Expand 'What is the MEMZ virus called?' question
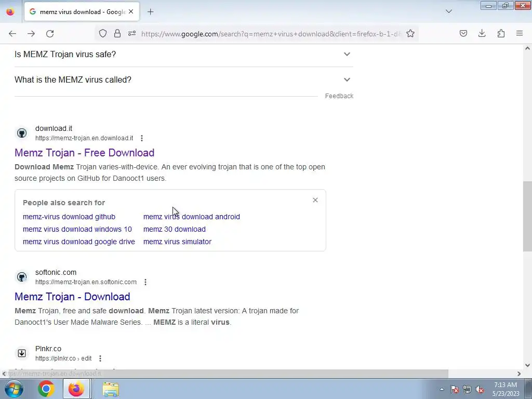 [x=183, y=79]
